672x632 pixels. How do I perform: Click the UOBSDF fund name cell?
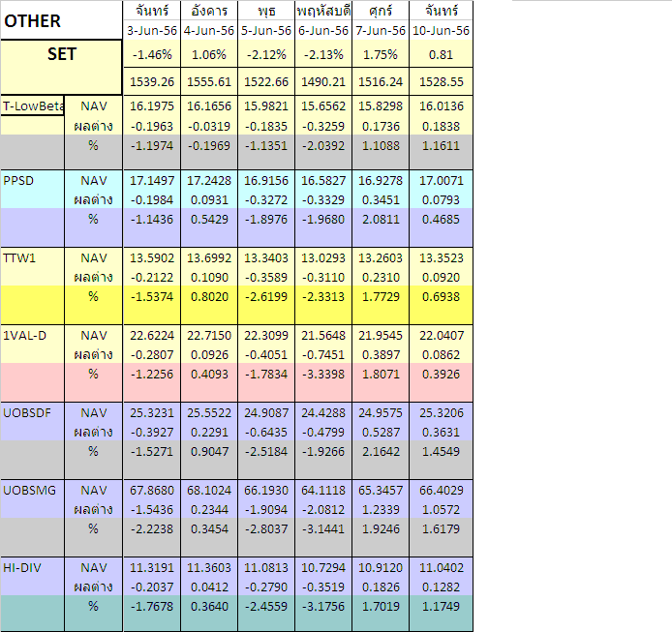[x=33, y=413]
